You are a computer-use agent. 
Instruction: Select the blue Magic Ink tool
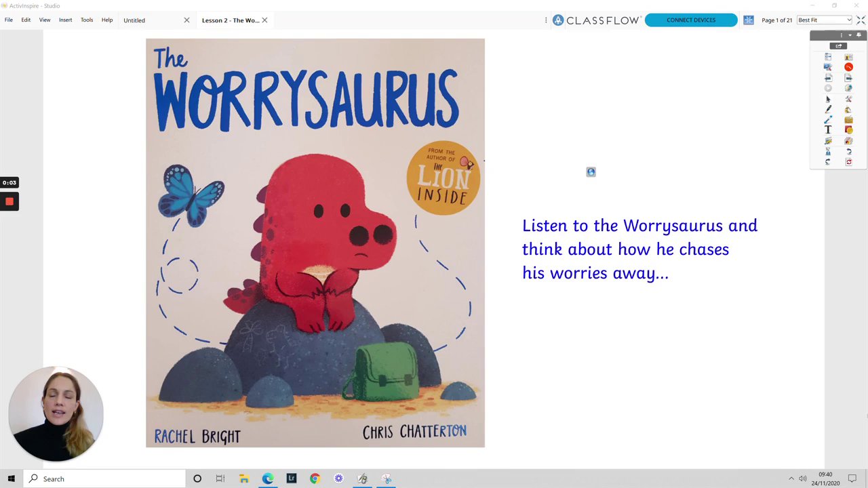pyautogui.click(x=828, y=120)
